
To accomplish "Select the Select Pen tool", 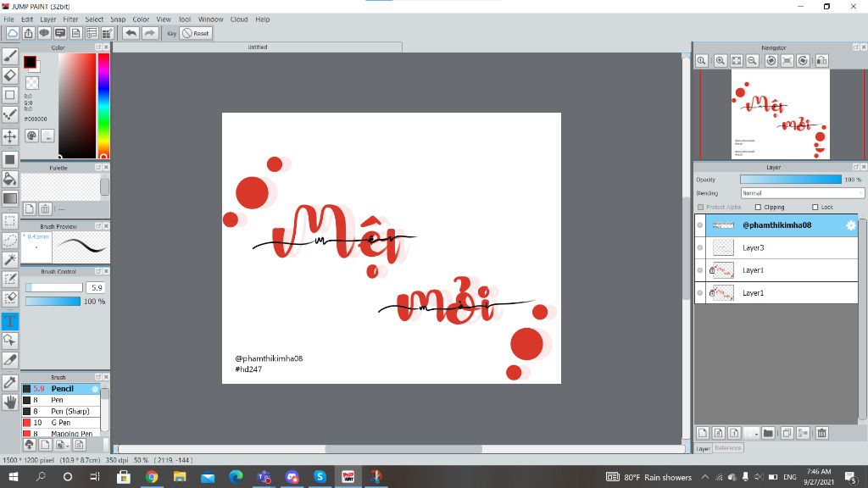I will (10, 279).
